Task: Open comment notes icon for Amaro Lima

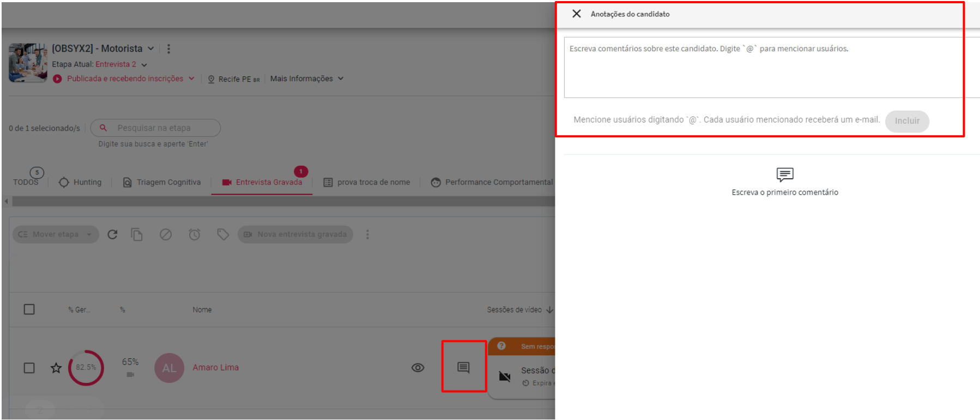Action: click(x=463, y=367)
